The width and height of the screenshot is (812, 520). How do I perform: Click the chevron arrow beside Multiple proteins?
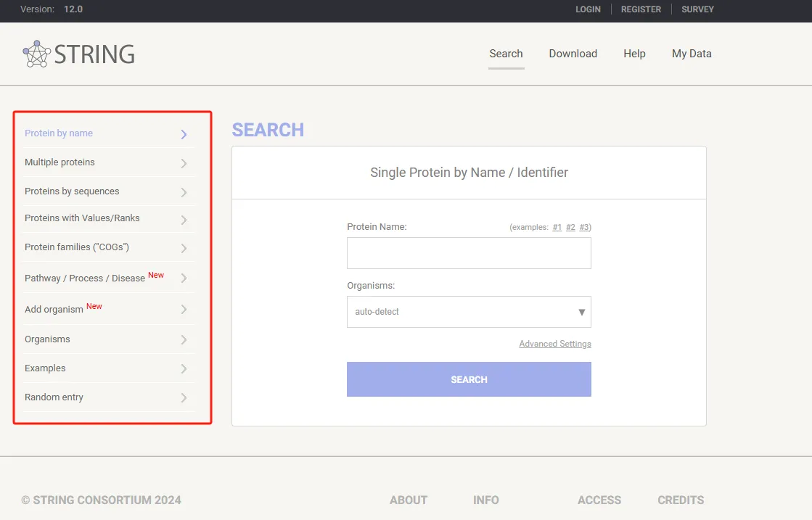pyautogui.click(x=184, y=163)
